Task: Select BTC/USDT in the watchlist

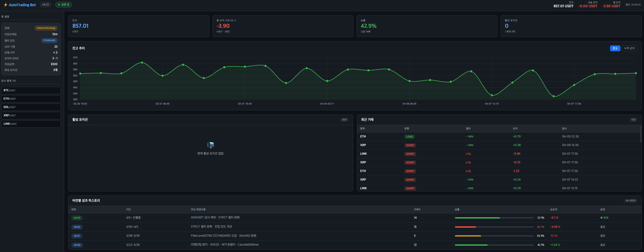Action: [x=31, y=90]
